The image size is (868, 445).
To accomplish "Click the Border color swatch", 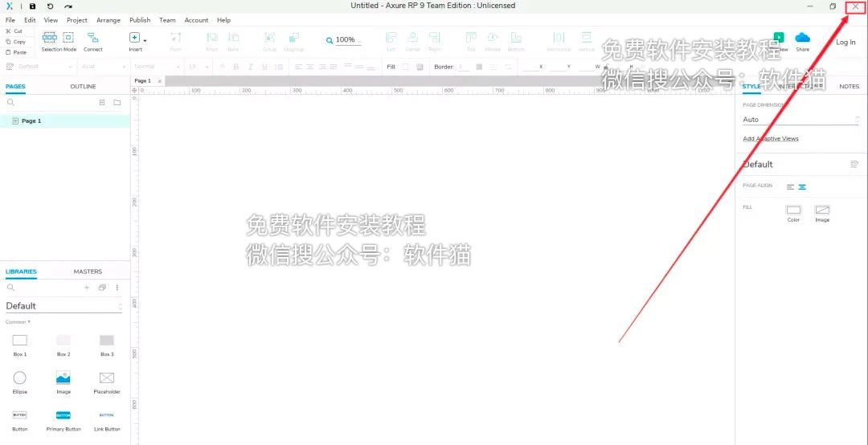I will pyautogui.click(x=479, y=67).
